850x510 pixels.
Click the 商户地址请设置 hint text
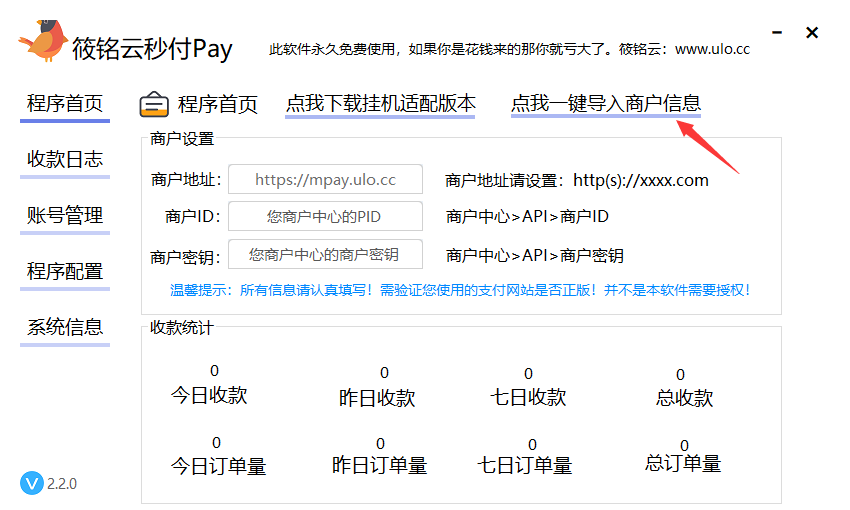pos(577,180)
